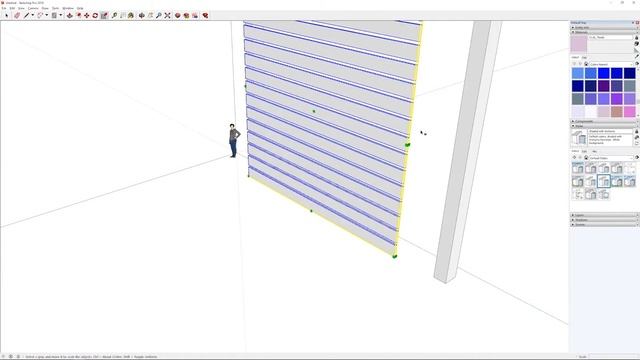The width and height of the screenshot is (640, 360).
Task: Click the style name input field
Action: (610, 131)
